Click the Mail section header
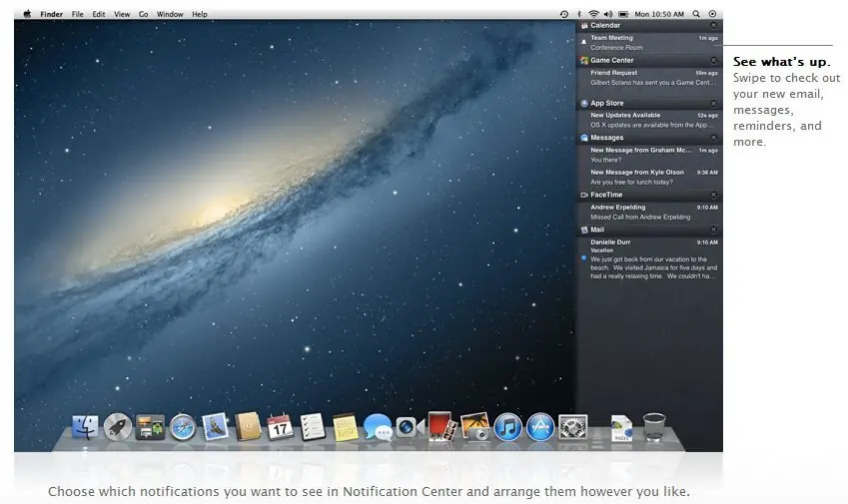Screen dimensions: 848x504 [x=649, y=230]
